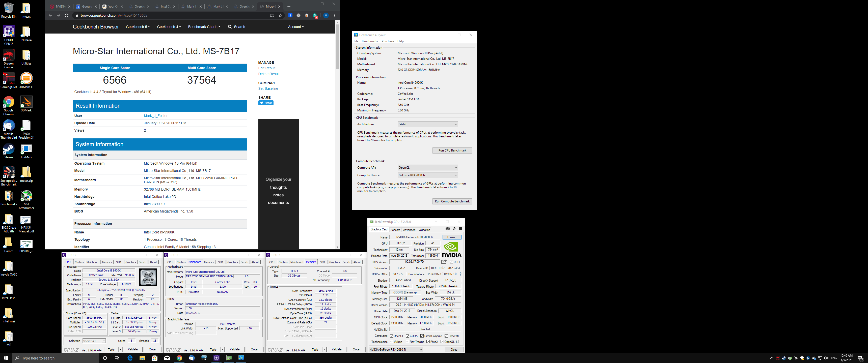Open Mozilla Thunderbird desktop icon

[x=8, y=129]
